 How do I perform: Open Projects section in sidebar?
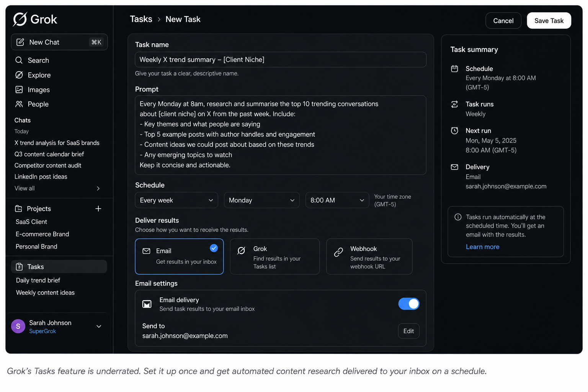(x=39, y=209)
